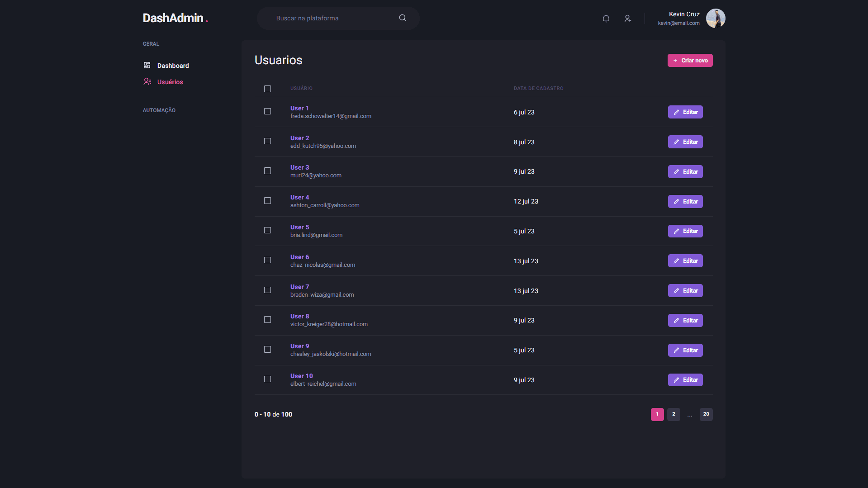This screenshot has height=488, width=868.
Task: Go to Usuários in the sidebar
Action: pos(170,82)
